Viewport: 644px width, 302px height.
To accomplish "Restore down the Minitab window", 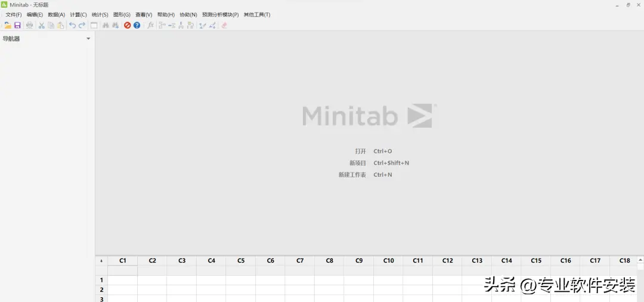I will click(x=628, y=5).
